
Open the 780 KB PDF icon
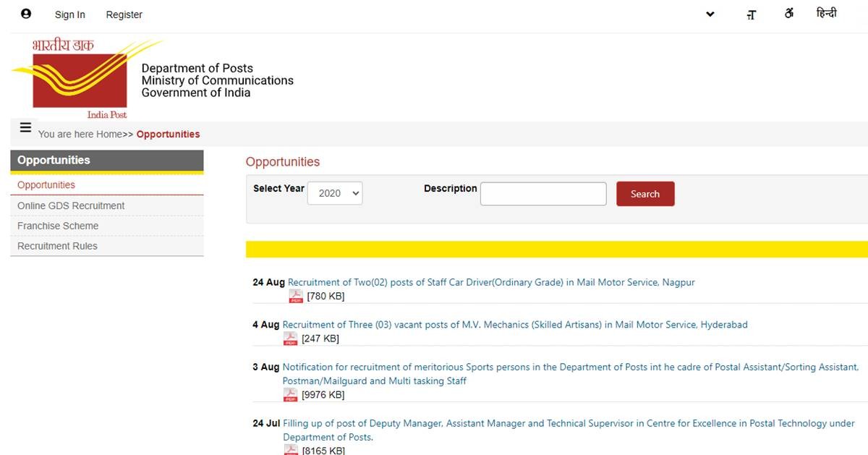[296, 296]
